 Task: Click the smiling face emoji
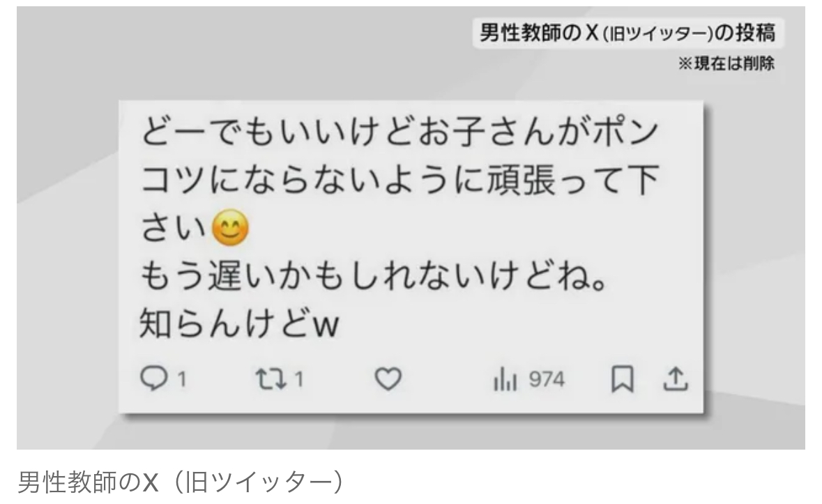(x=230, y=228)
